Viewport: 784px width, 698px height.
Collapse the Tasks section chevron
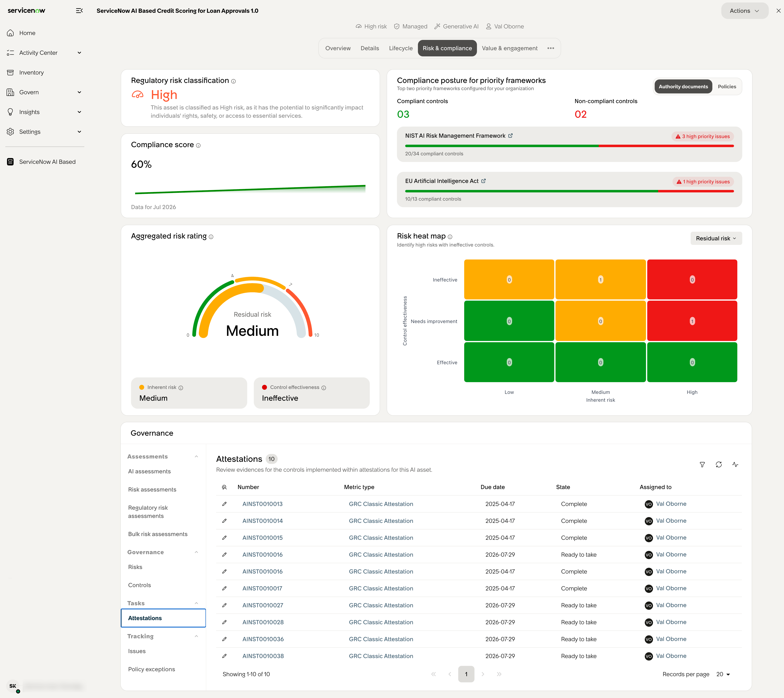[x=196, y=603]
